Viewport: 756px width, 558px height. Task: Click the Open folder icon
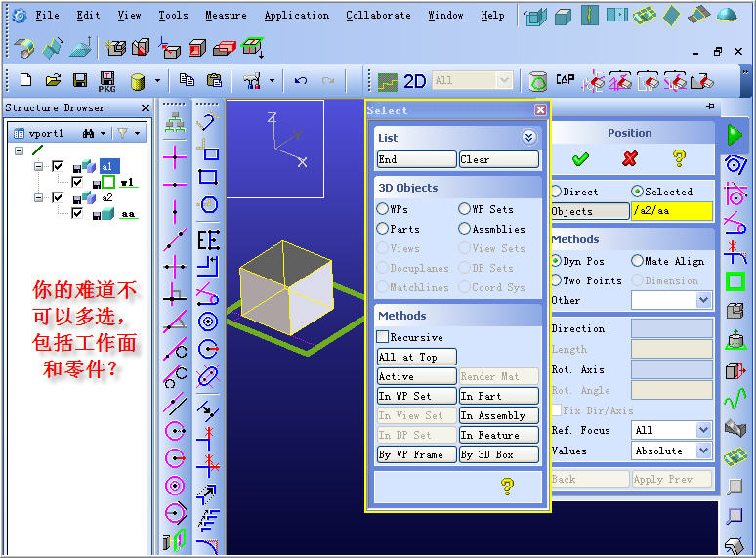pos(53,79)
